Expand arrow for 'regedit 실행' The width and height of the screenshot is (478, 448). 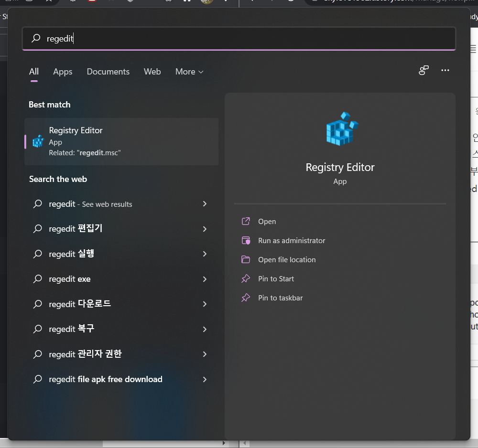205,254
